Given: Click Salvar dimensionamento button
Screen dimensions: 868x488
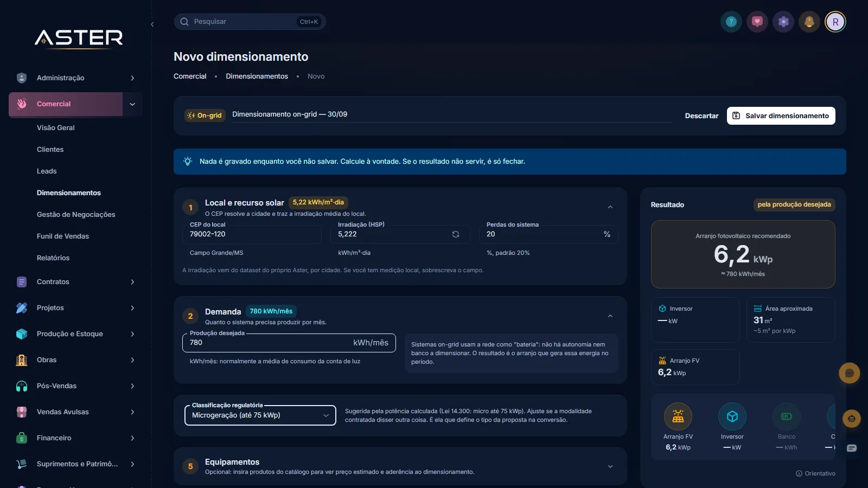Looking at the screenshot, I should [x=781, y=115].
